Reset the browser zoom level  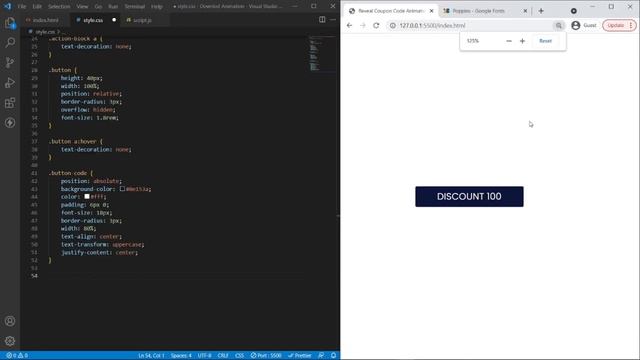point(545,41)
